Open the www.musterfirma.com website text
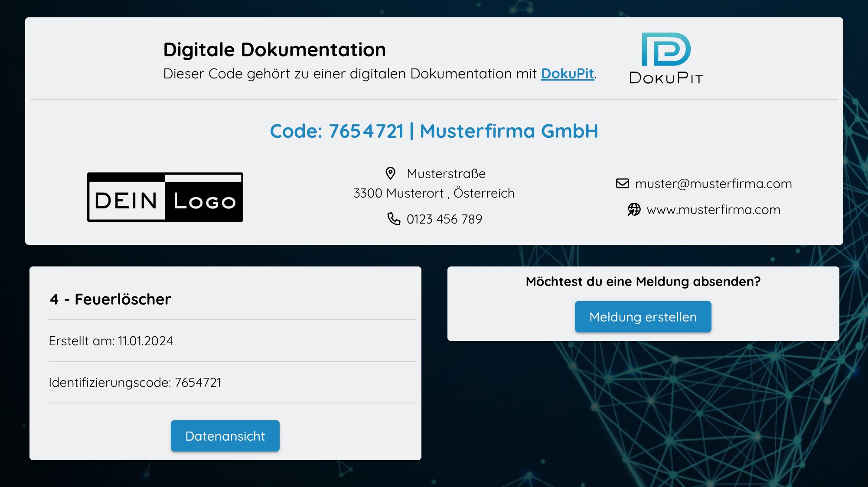 (713, 210)
